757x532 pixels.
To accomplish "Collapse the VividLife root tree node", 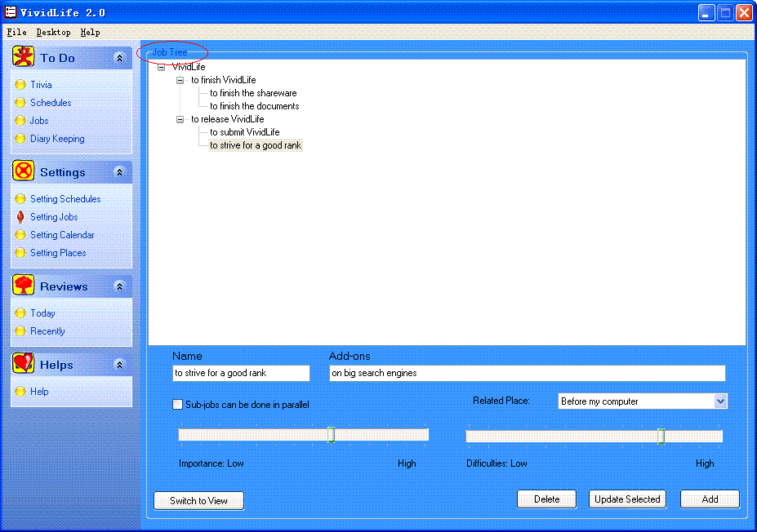I will point(161,68).
